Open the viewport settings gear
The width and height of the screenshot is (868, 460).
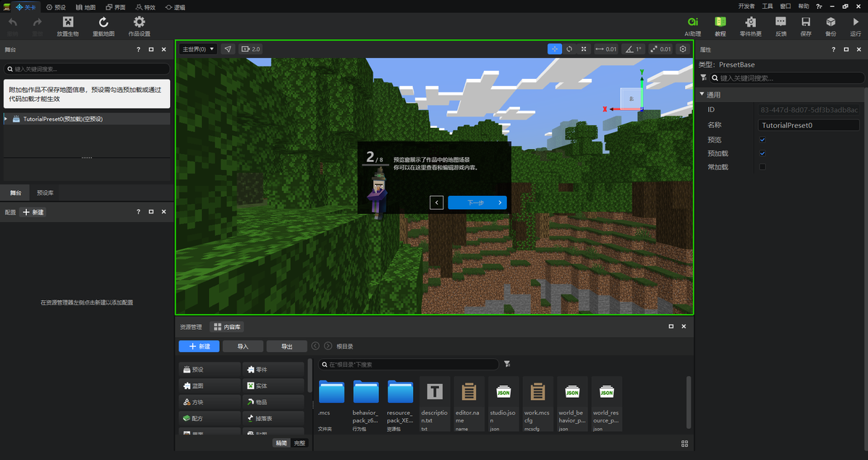pyautogui.click(x=682, y=49)
